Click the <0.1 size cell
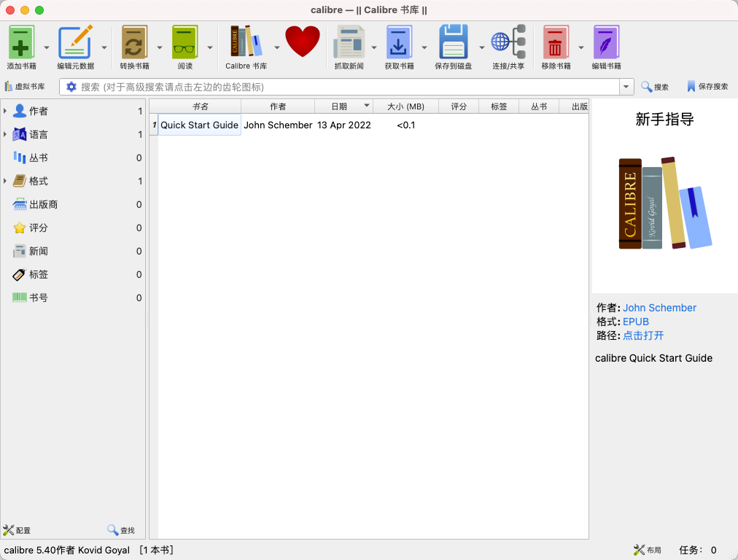 [405, 125]
